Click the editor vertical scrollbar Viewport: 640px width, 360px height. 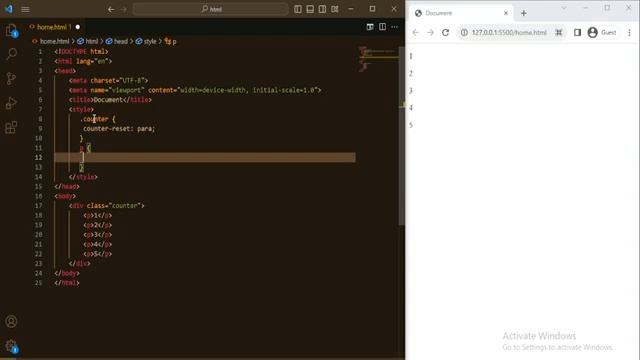pyautogui.click(x=402, y=136)
